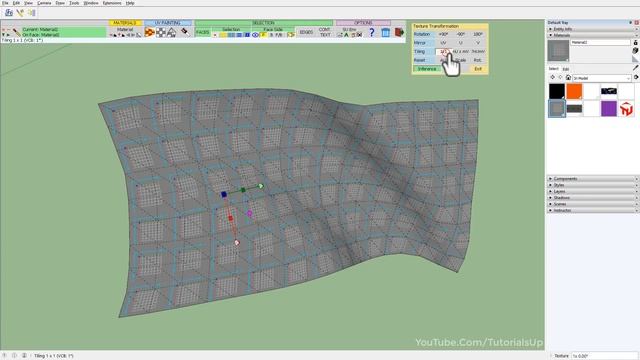
Task: Toggle the green Inference button
Action: [427, 69]
